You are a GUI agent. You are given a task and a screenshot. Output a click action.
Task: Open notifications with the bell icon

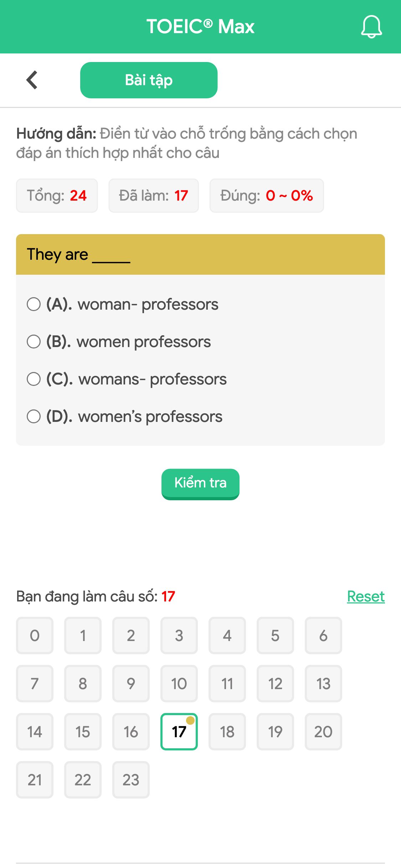coord(371,27)
